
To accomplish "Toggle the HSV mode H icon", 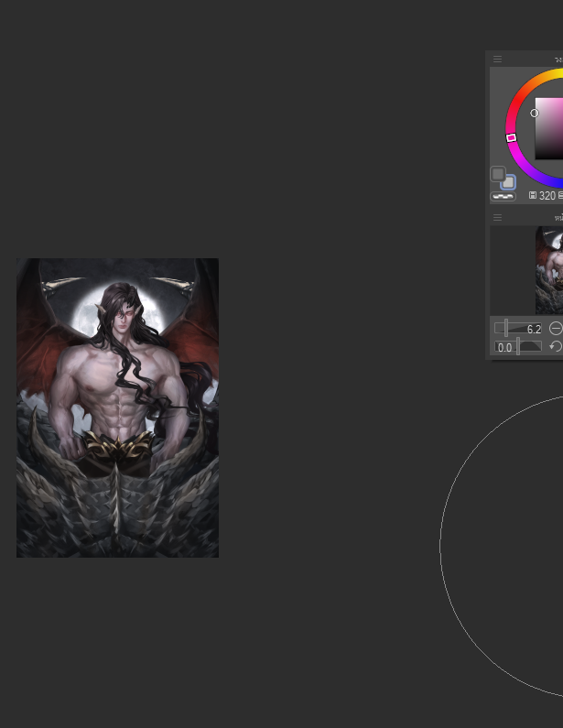I will (533, 195).
